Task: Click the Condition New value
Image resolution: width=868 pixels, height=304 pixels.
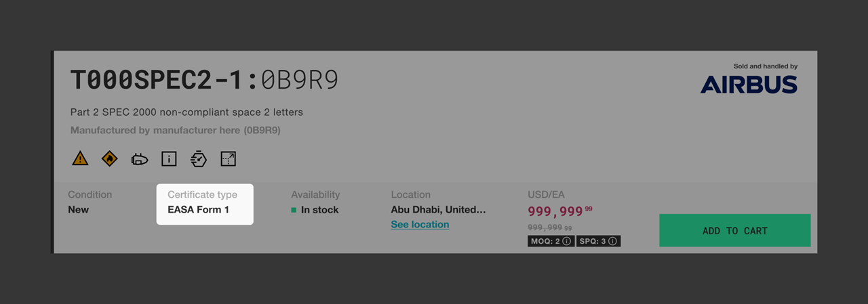Action: [x=78, y=209]
